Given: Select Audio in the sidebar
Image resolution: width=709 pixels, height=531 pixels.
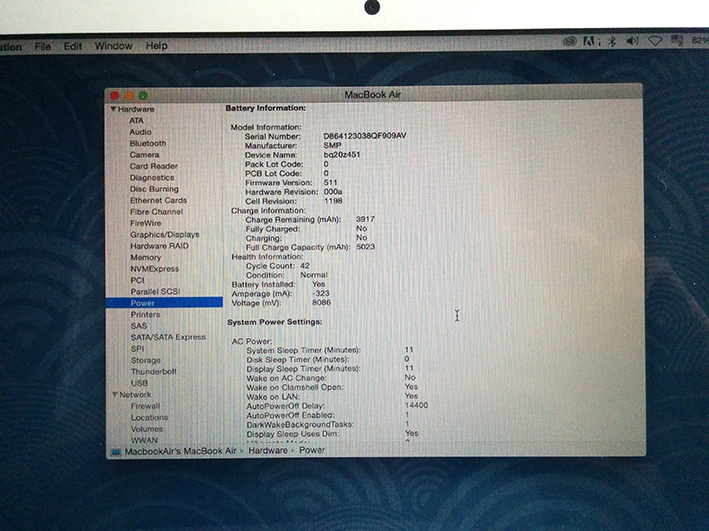Looking at the screenshot, I should (140, 132).
